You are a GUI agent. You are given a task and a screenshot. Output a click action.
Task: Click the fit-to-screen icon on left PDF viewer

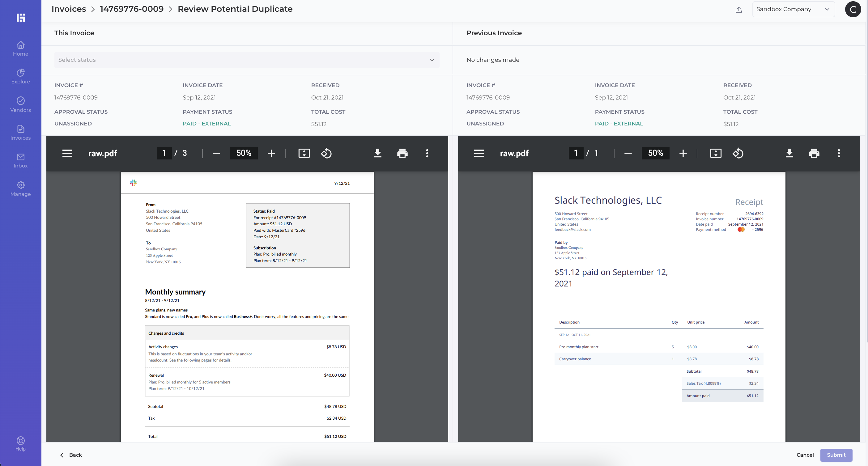304,153
